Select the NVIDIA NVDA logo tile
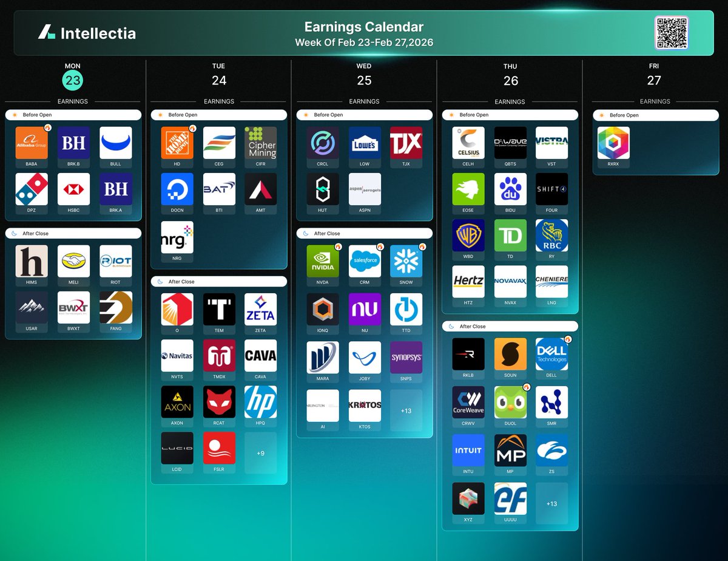728x561 pixels. click(323, 261)
